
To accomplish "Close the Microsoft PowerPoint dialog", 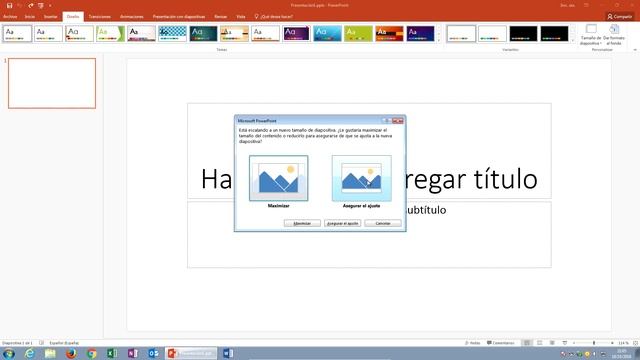I will [x=398, y=121].
